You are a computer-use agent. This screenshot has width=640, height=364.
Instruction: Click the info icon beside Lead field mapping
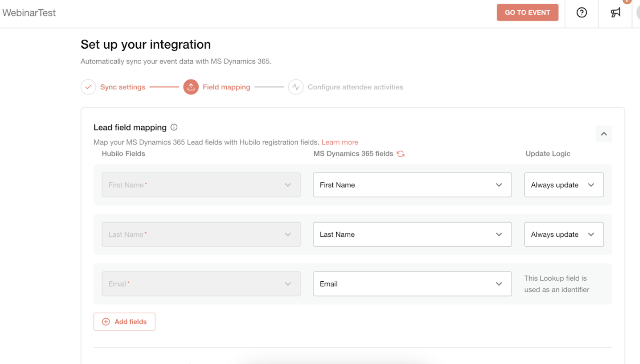(174, 127)
